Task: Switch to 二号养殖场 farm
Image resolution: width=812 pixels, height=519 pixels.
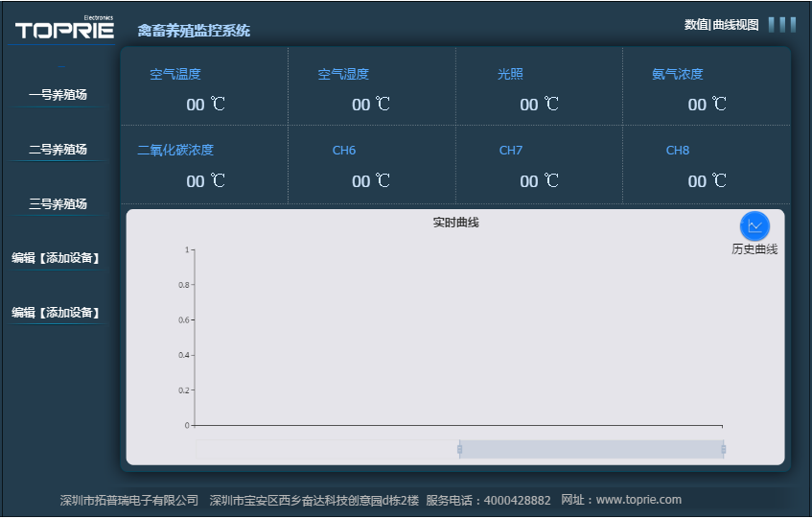Action: pyautogui.click(x=58, y=150)
